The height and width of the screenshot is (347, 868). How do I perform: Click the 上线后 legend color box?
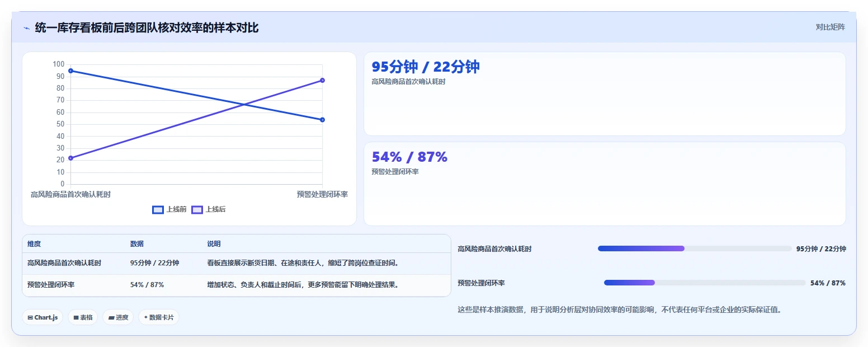click(197, 209)
